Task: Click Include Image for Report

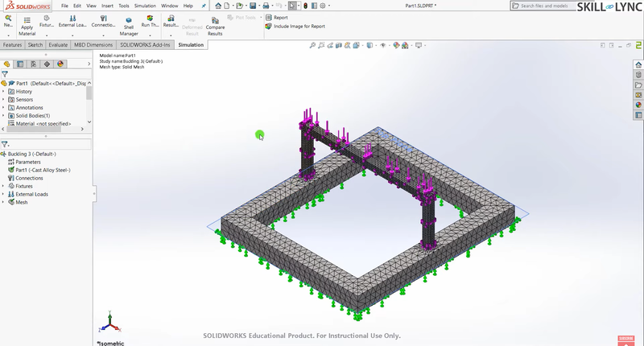Action: click(x=297, y=26)
